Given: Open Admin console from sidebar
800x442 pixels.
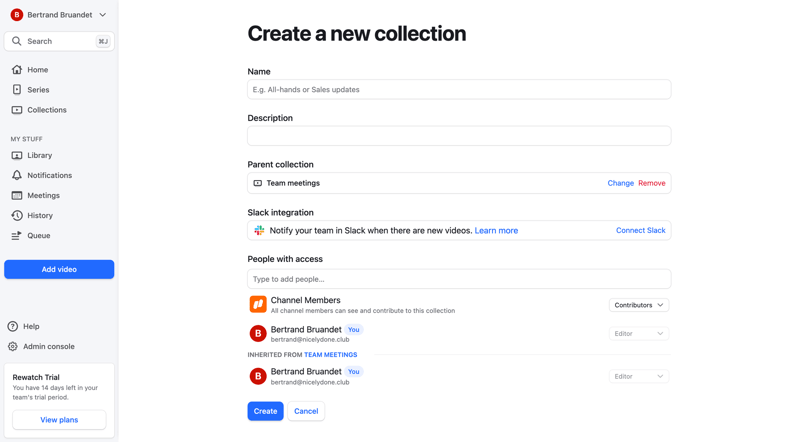Looking at the screenshot, I should pyautogui.click(x=48, y=347).
